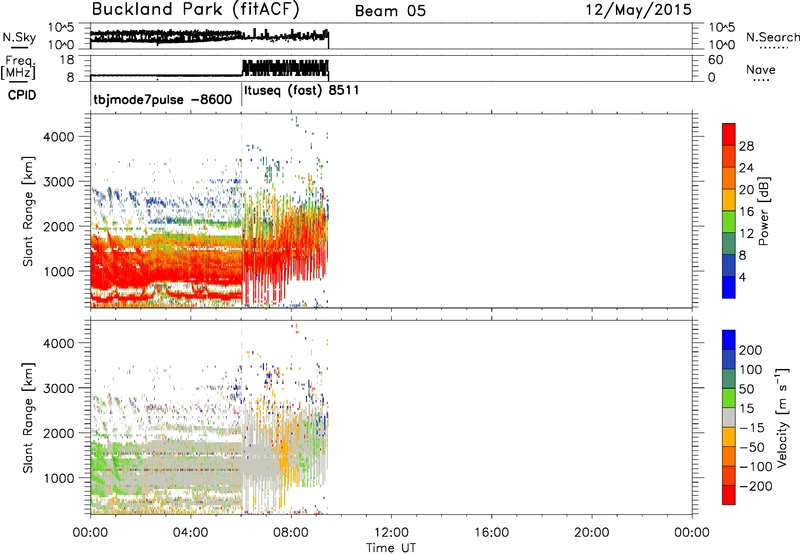The image size is (800, 554).
Task: Click the '20:00' time axis tick label
Action: [x=592, y=533]
